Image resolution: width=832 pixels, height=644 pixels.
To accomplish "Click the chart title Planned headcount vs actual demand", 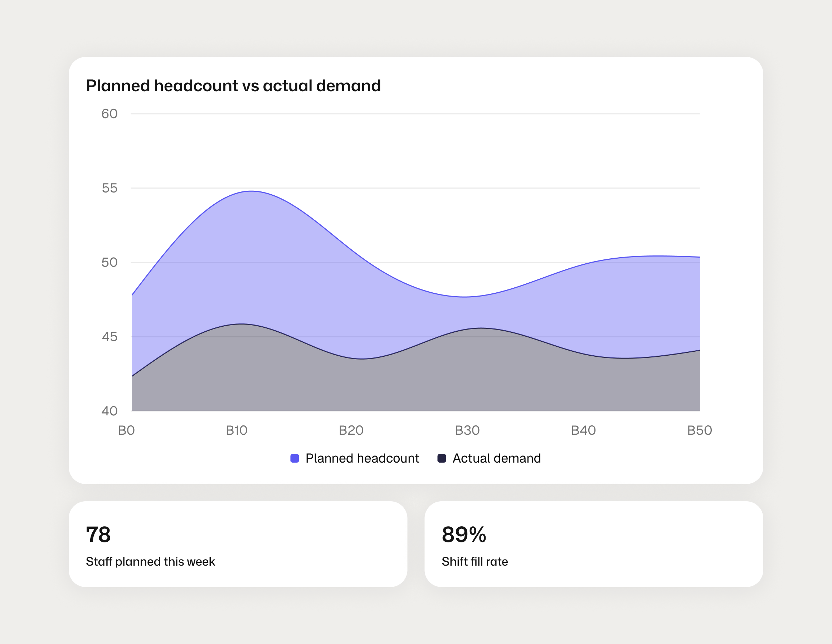I will click(x=233, y=86).
